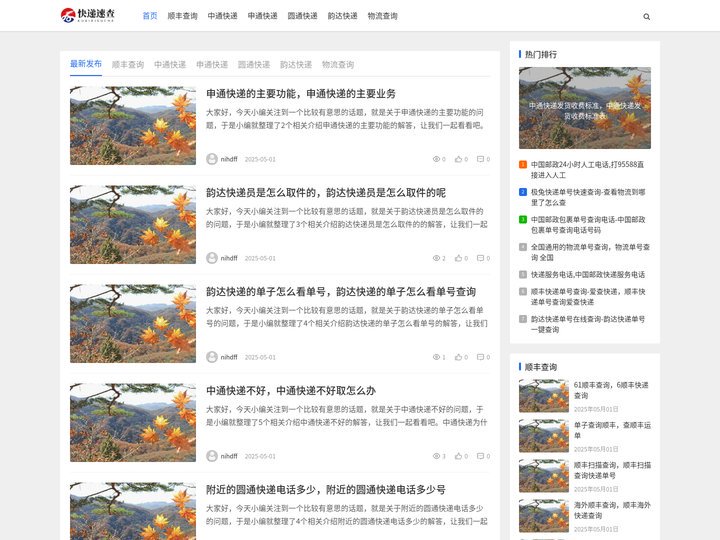Screen dimensions: 720x540
Task: Open 顺丰查询 in top navigation bar
Action: [x=182, y=16]
